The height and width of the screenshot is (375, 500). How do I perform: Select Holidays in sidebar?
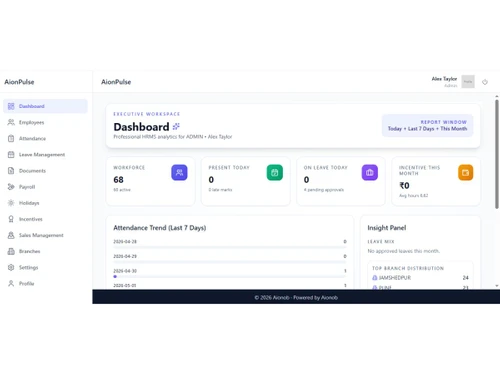tap(45, 203)
